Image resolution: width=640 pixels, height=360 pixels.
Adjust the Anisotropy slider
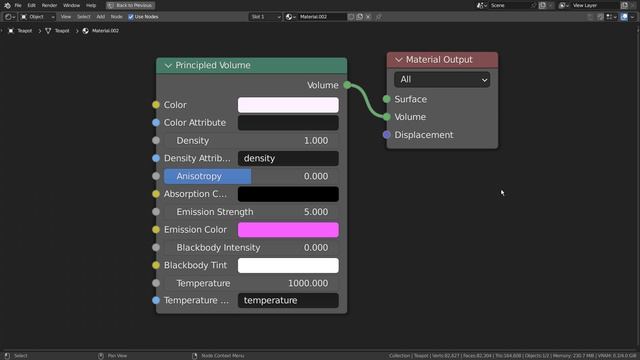pos(251,176)
